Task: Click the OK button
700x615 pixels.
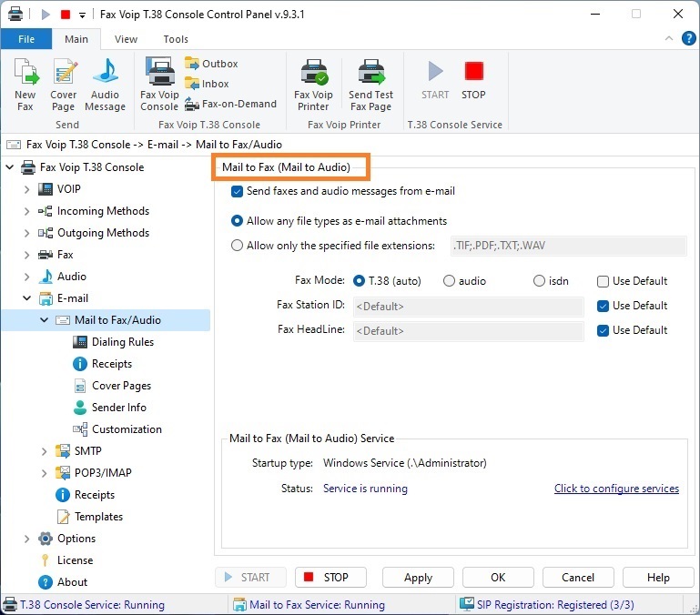Action: pos(498,577)
